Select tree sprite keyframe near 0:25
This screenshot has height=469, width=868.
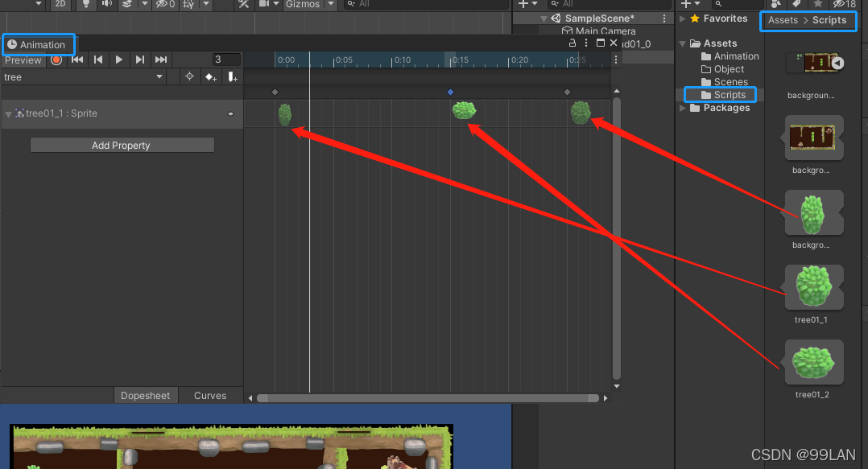point(580,113)
